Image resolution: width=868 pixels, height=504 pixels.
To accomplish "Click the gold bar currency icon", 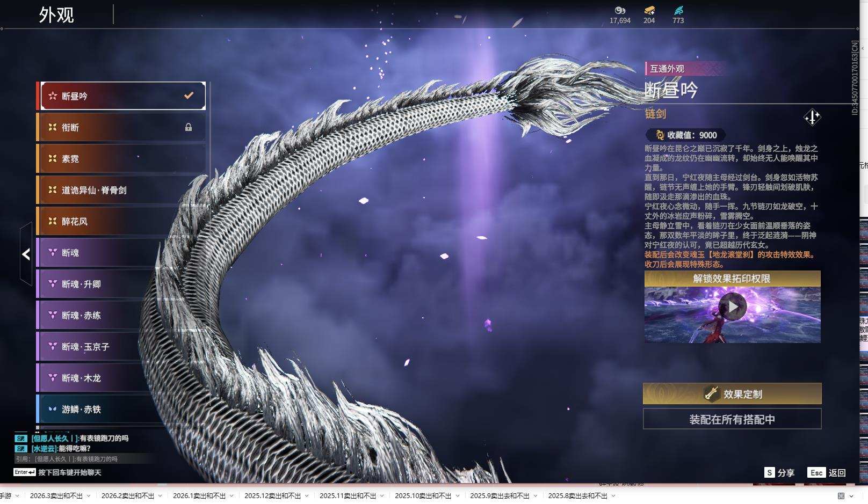I will (x=649, y=10).
